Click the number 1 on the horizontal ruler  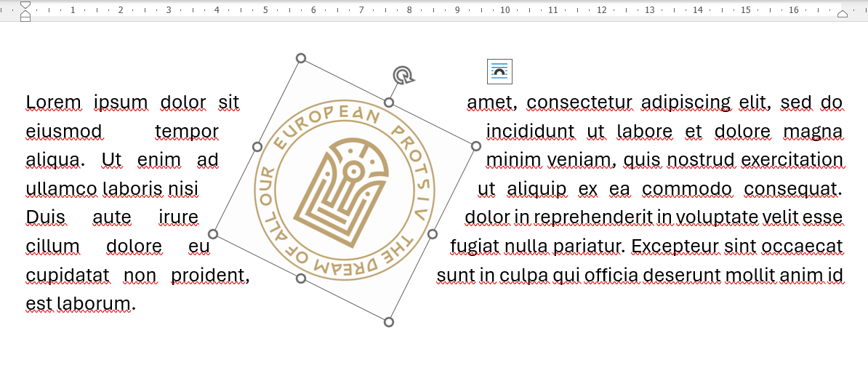point(73,10)
